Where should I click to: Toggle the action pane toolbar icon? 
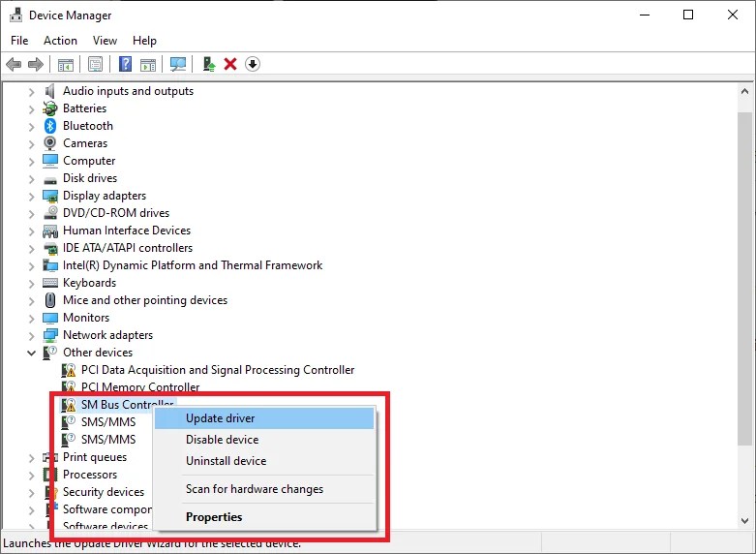point(148,64)
